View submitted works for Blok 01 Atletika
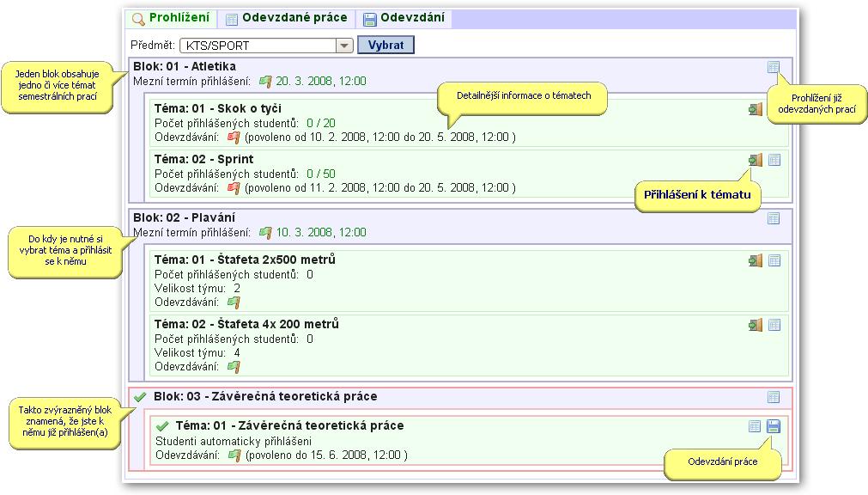Viewport: 868px width, 495px height. click(x=774, y=67)
